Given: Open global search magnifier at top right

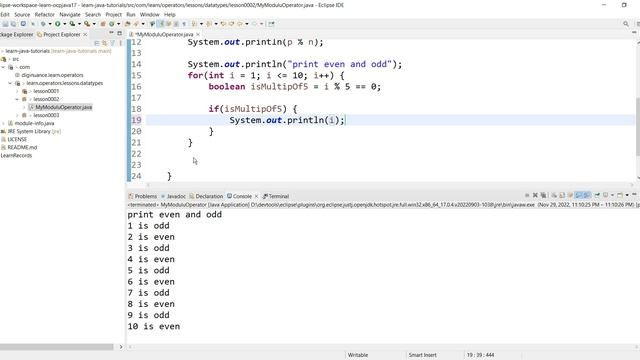Looking at the screenshot, I should (x=626, y=24).
